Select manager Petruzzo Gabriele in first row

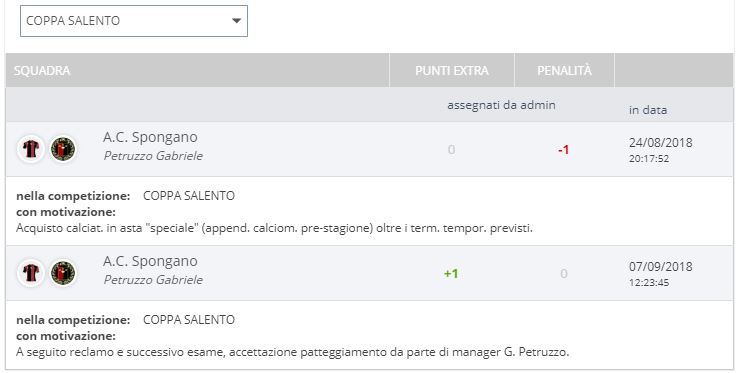tap(153, 156)
